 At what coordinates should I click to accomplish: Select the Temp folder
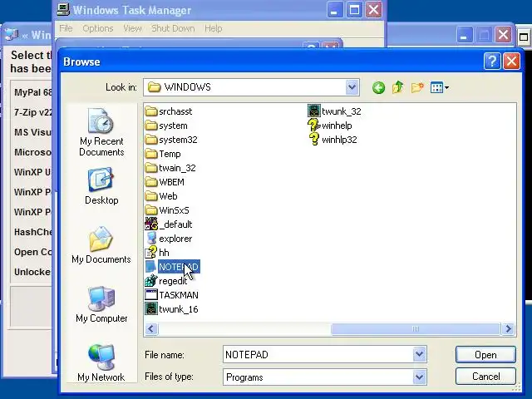(x=163, y=154)
